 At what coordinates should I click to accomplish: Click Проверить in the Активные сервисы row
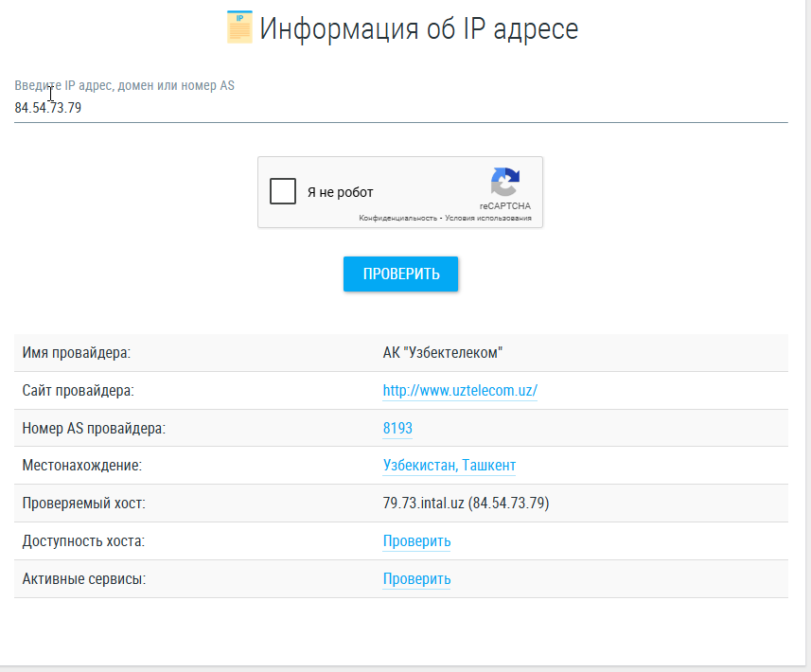(416, 579)
